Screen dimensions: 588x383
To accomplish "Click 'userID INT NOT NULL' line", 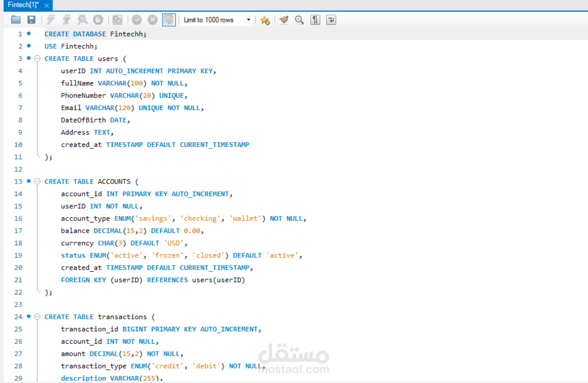I will coord(102,206).
